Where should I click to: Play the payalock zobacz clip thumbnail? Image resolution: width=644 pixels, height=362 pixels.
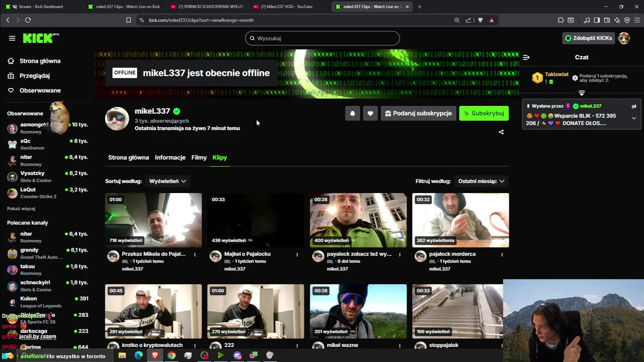click(358, 220)
